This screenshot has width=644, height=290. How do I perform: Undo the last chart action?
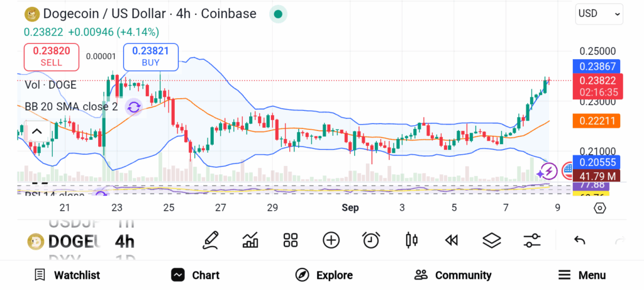click(x=580, y=240)
